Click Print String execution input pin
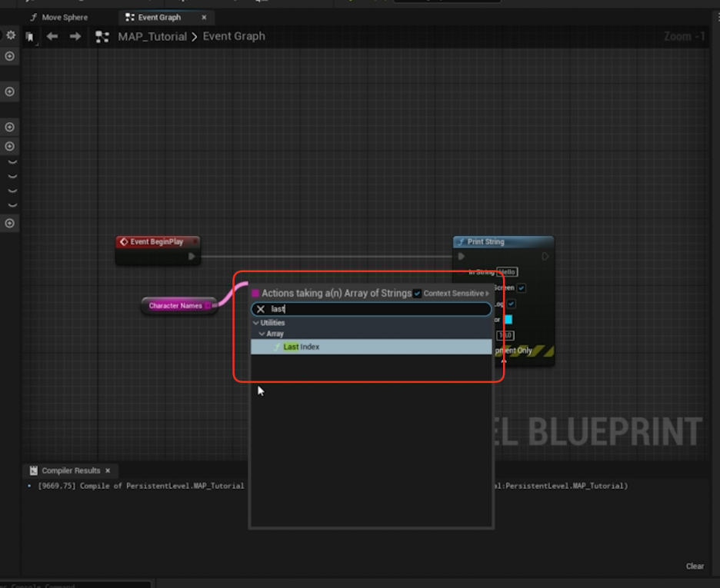The width and height of the screenshot is (720, 588). coord(462,257)
